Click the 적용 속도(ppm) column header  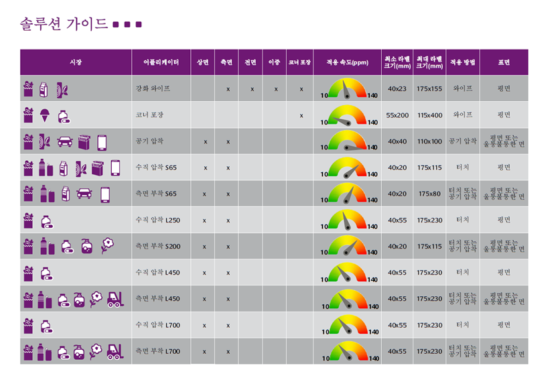click(348, 62)
